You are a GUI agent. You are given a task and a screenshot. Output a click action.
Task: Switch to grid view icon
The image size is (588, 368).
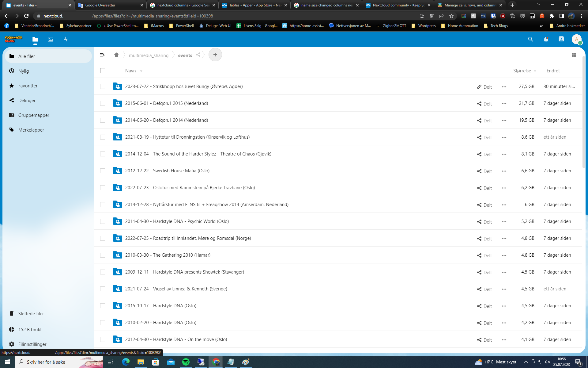(574, 55)
